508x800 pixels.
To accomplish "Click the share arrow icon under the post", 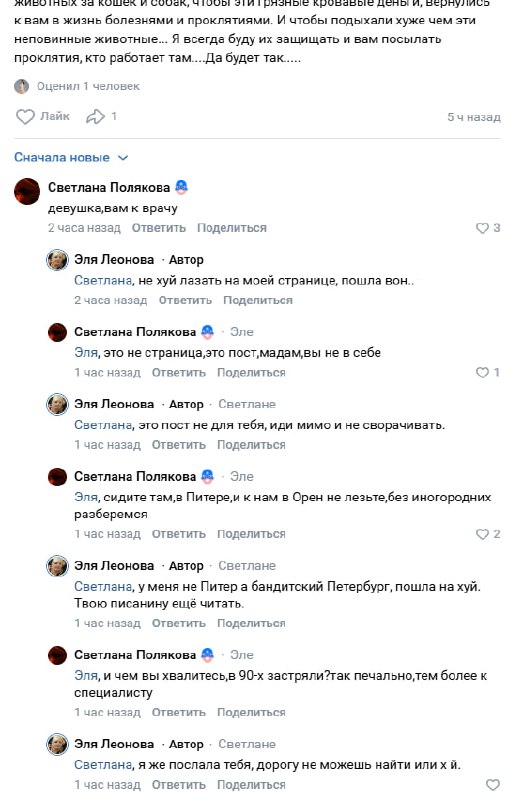I will pyautogui.click(x=95, y=117).
